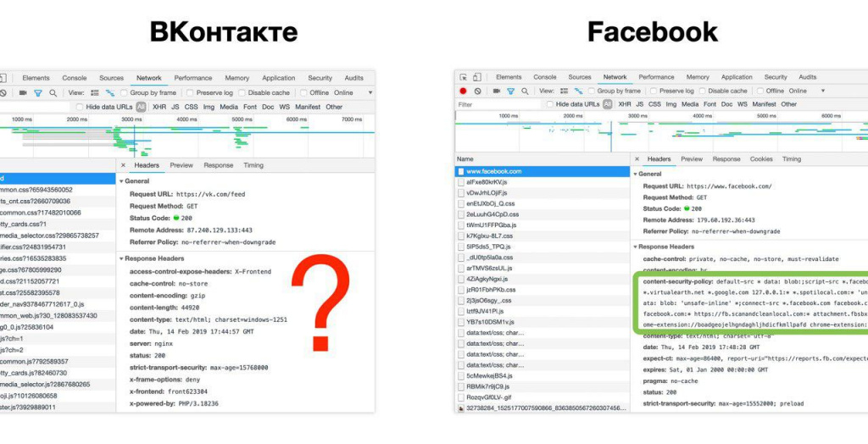868x444 pixels.
Task: Open the Response tab in Facebook request details
Action: click(x=726, y=159)
